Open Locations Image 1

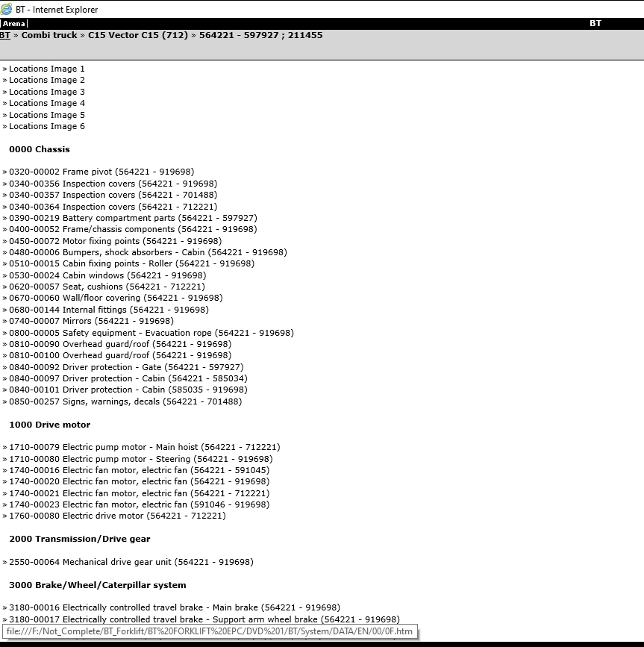46,69
